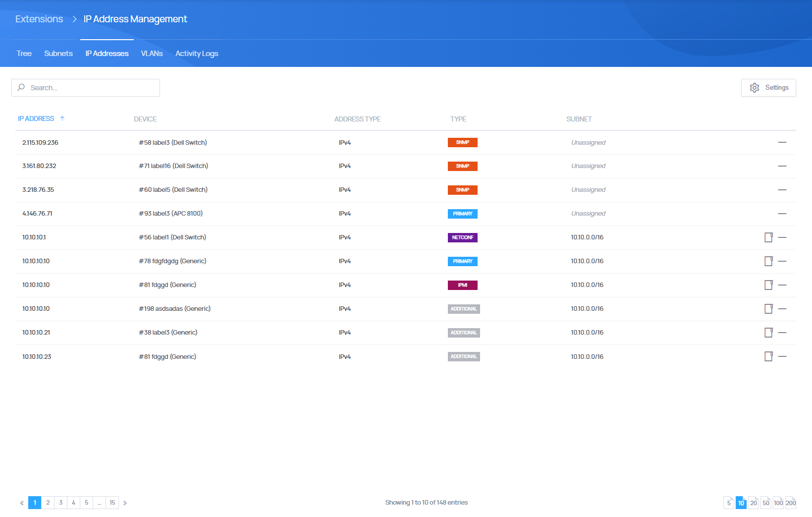Remove the #78 fdgfdgdg address row
The height and width of the screenshot is (517, 812).
[782, 261]
